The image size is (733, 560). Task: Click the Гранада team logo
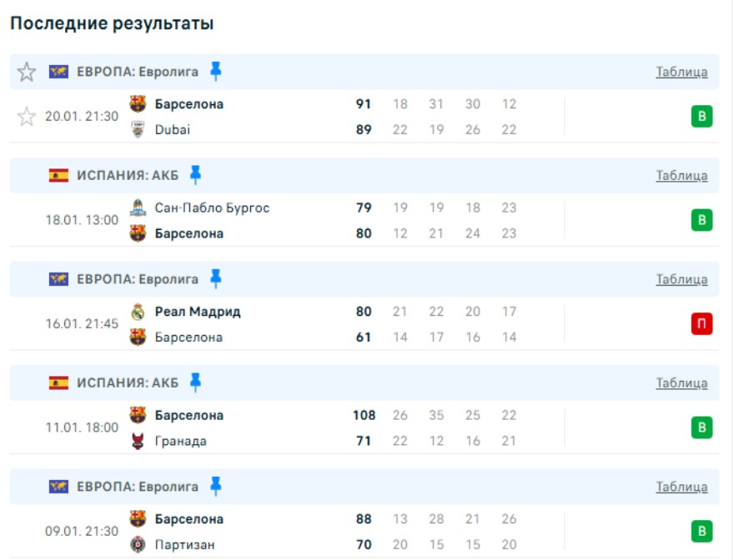[138, 441]
